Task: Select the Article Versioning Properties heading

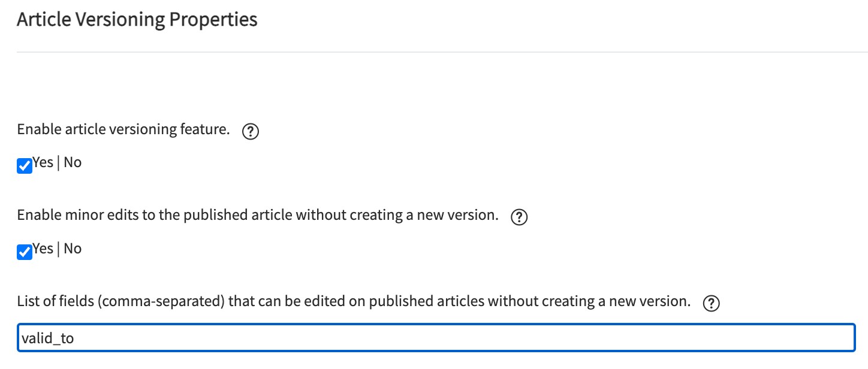Action: 137,20
